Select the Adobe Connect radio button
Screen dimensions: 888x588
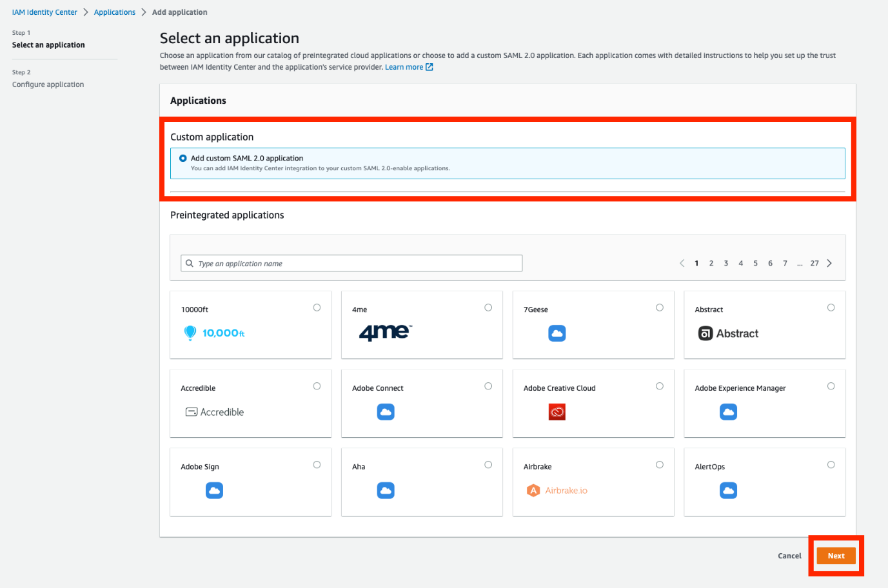[x=488, y=386]
